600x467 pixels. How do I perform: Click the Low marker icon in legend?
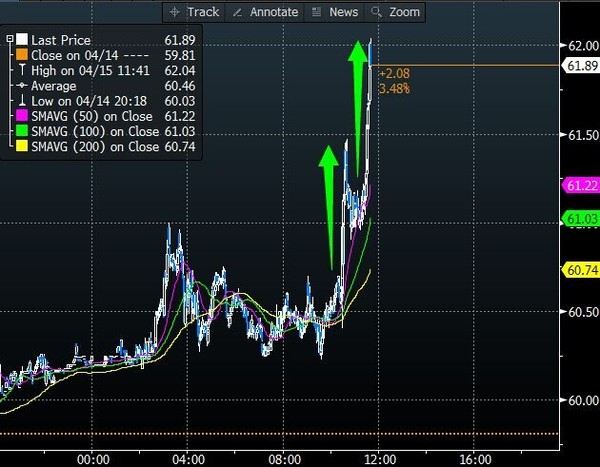point(23,102)
